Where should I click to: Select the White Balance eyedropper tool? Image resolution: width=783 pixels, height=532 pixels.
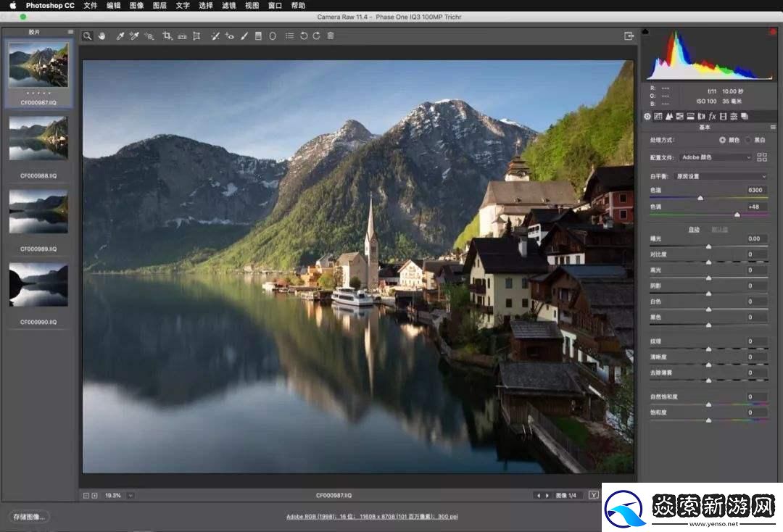(120, 36)
